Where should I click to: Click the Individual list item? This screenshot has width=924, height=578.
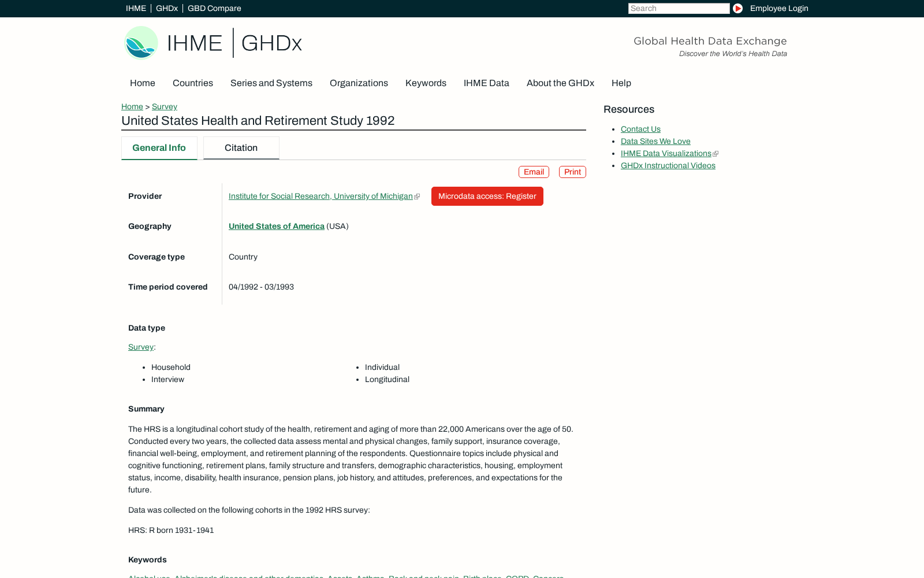382,367
